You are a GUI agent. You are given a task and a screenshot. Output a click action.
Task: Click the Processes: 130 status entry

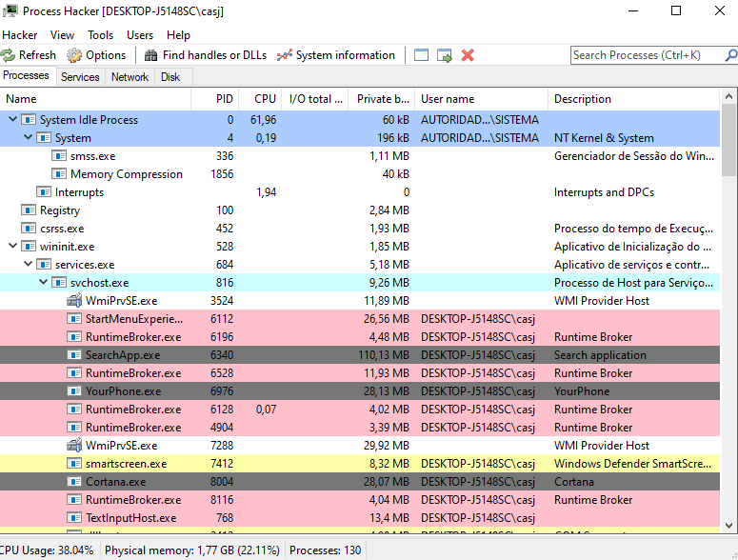click(x=326, y=550)
